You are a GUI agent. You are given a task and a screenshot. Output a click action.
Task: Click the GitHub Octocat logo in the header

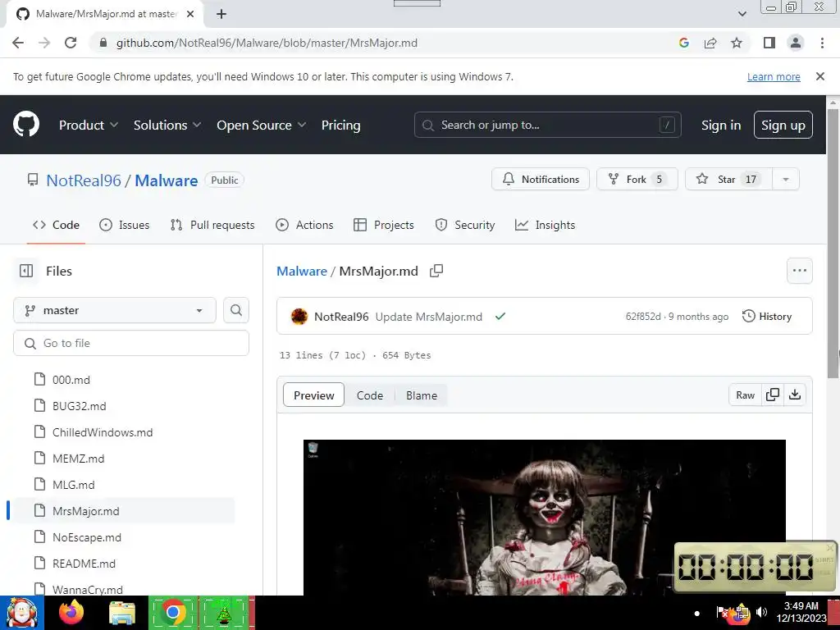tap(26, 125)
